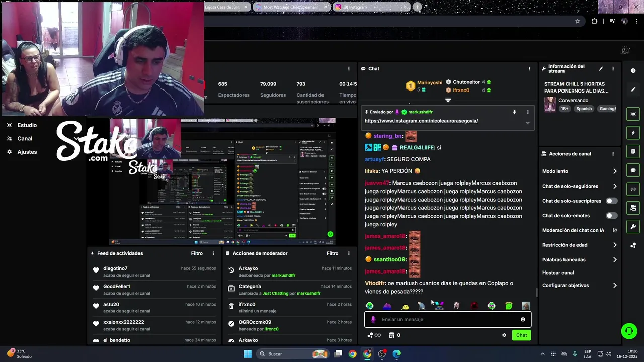Viewport: 644px width, 362px height.
Task: Click the pin icon on the pinned message
Action: (x=514, y=112)
